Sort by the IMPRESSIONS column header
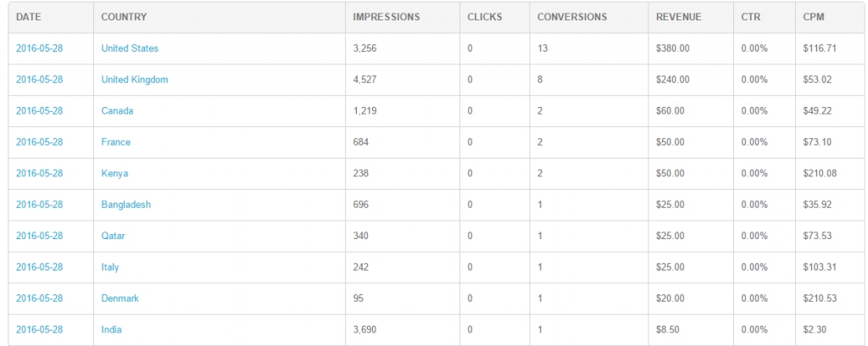The image size is (868, 346). [x=387, y=17]
